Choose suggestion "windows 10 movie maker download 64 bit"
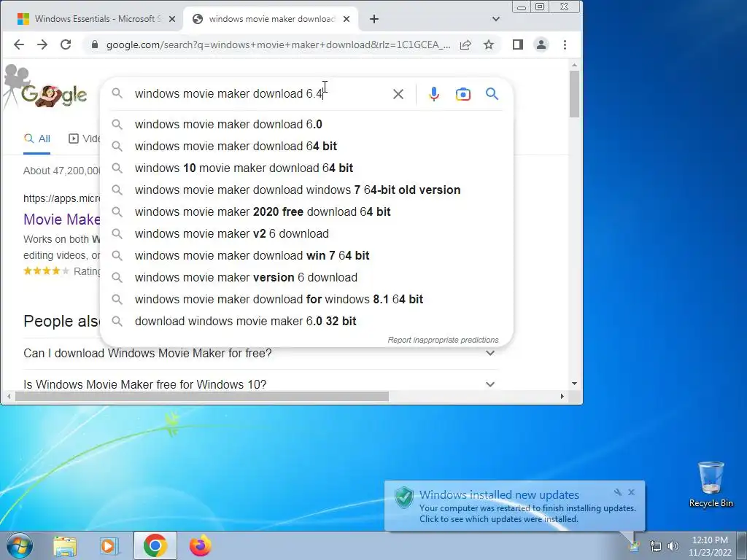This screenshot has height=560, width=747. (307, 168)
